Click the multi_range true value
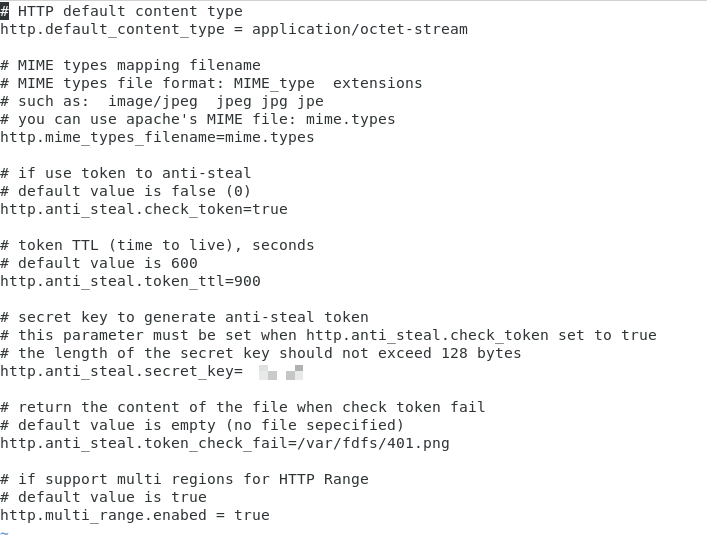 point(252,515)
